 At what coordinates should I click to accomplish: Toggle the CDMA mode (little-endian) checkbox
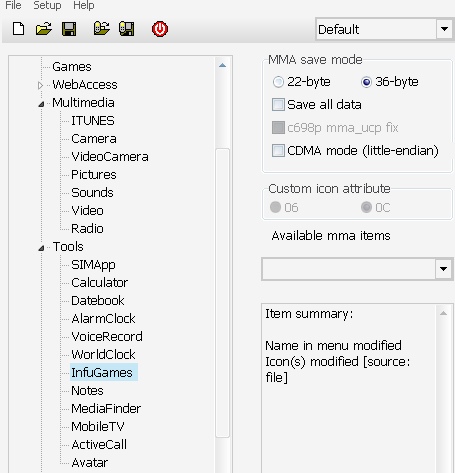[278, 150]
